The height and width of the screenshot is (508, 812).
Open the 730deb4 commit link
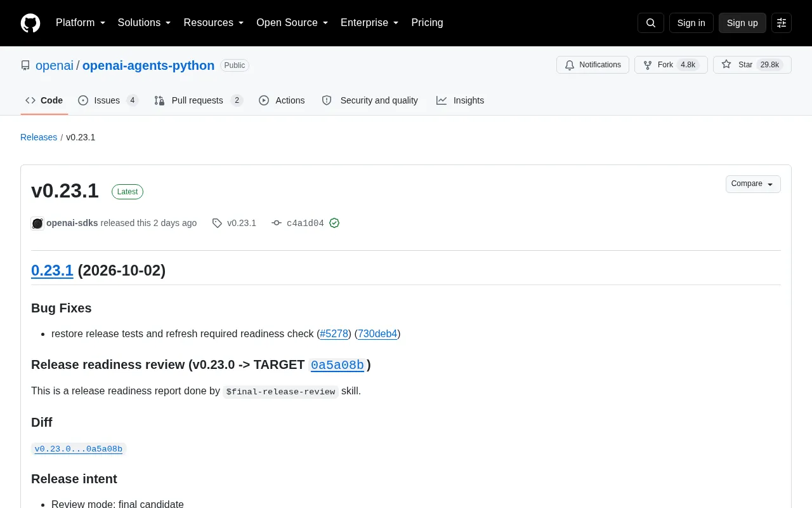point(377,333)
